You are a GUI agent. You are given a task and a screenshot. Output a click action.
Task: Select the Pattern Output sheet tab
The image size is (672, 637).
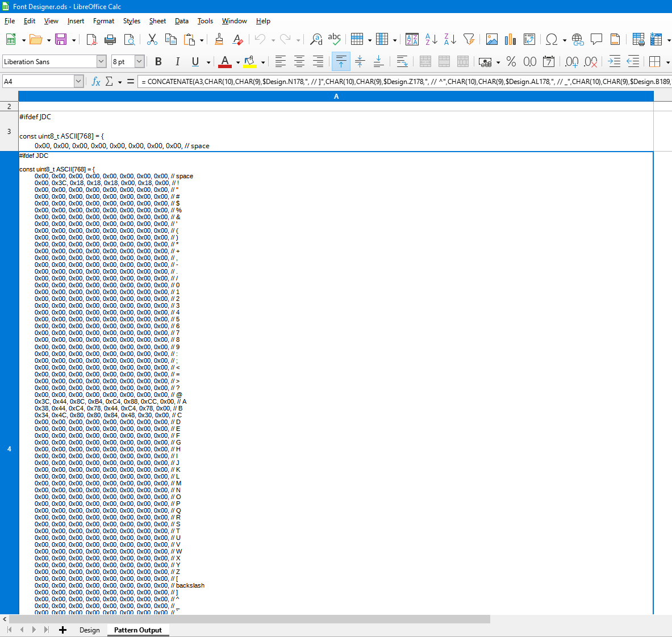138,630
